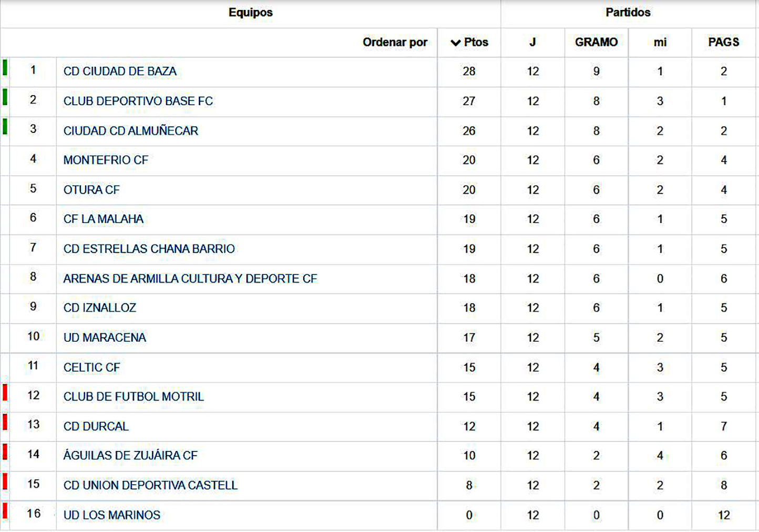Open ÁGUILAS DE ZUJÁIRA CF link
759x532 pixels.
tap(130, 456)
